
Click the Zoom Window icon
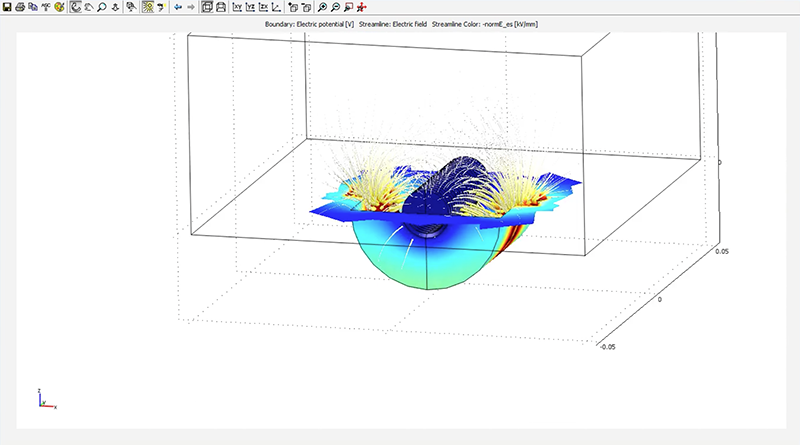pos(347,7)
